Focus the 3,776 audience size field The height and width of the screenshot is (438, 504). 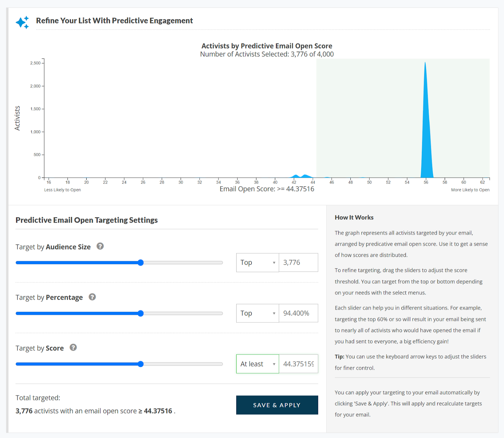[298, 262]
